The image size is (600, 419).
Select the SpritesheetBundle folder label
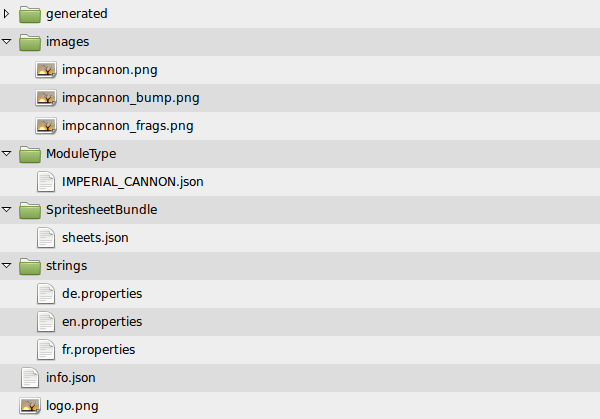point(101,210)
